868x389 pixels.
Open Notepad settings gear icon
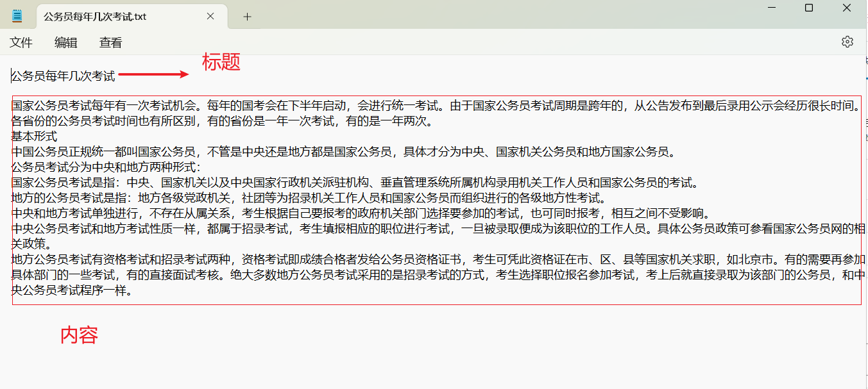847,42
